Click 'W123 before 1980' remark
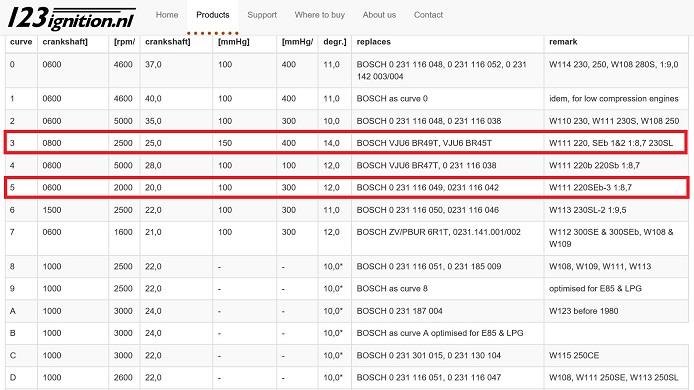This screenshot has width=694, height=390. click(x=584, y=311)
